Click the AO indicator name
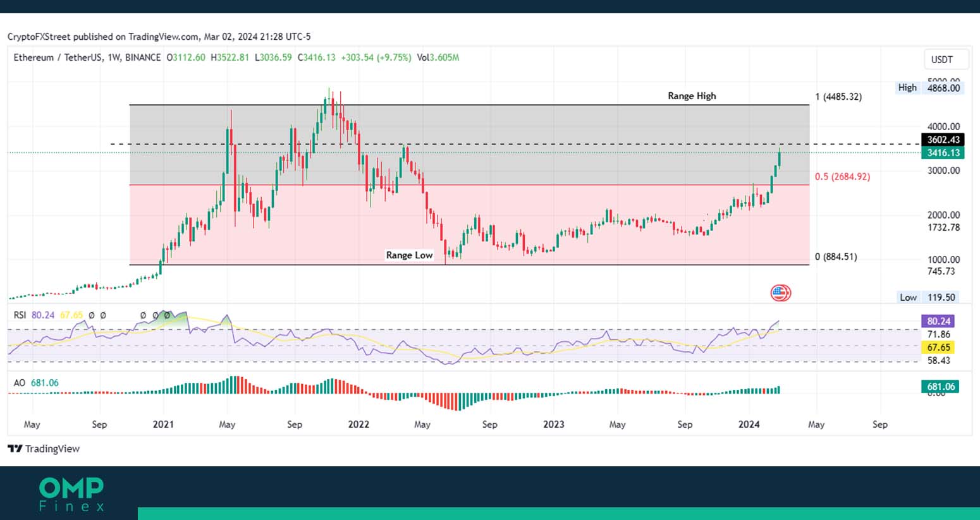The width and height of the screenshot is (980, 520). coord(20,383)
